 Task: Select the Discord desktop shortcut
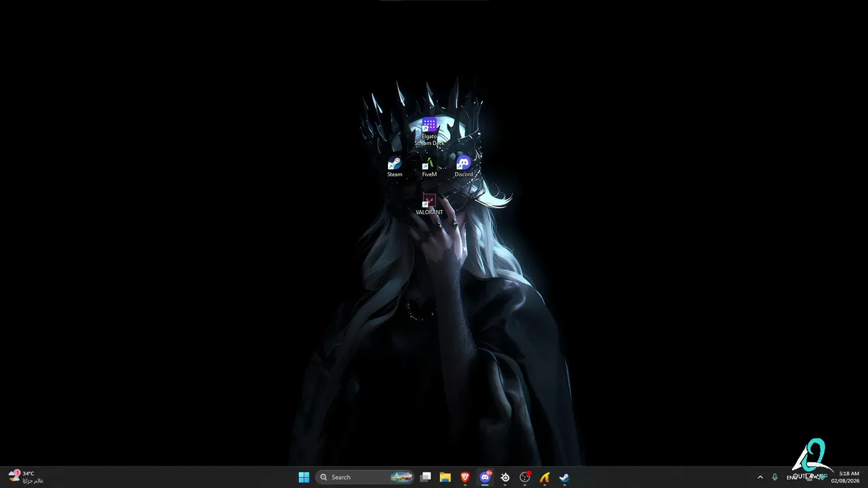[464, 167]
